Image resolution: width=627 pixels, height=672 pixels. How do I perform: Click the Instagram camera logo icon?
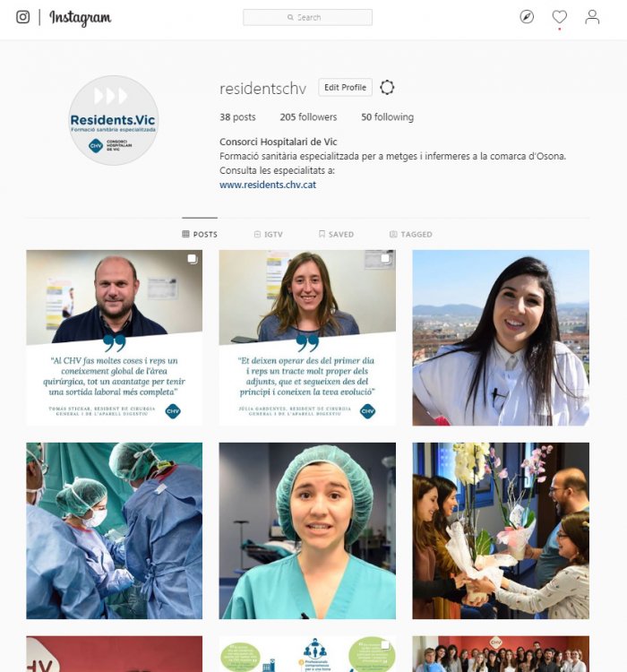click(x=22, y=17)
